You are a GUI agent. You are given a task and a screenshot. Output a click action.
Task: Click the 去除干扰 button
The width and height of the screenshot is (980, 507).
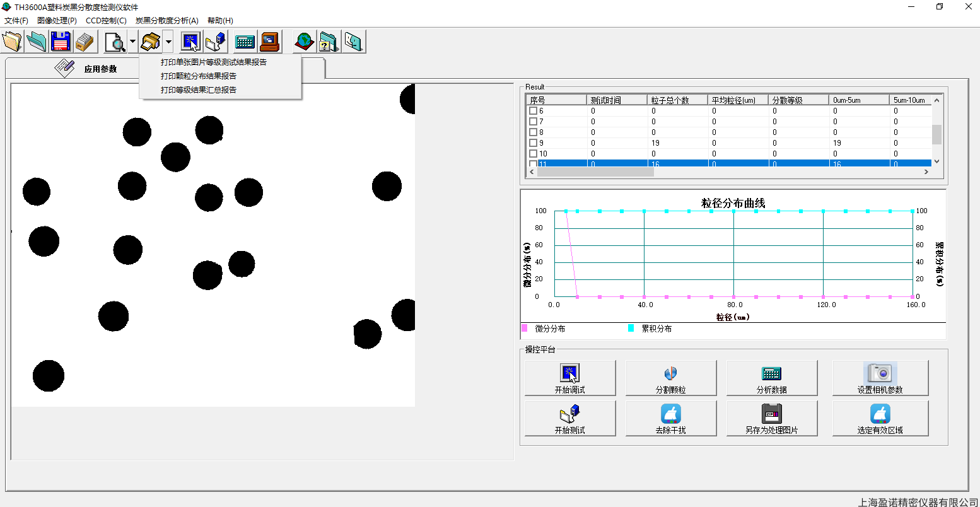click(x=670, y=418)
